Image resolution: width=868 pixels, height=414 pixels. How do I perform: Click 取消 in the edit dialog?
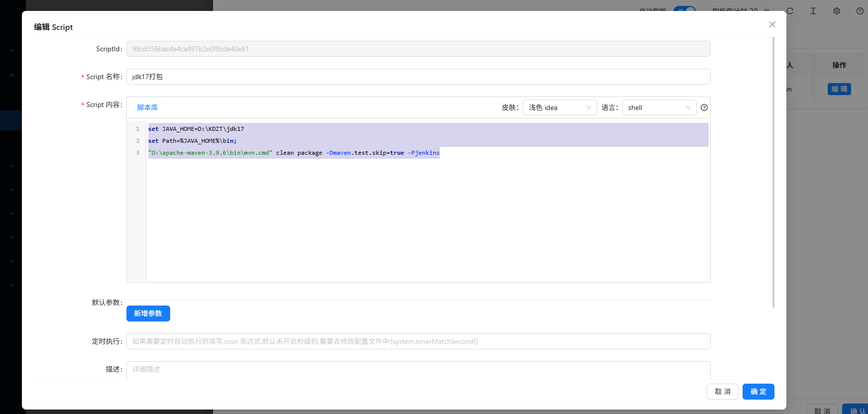tap(722, 392)
